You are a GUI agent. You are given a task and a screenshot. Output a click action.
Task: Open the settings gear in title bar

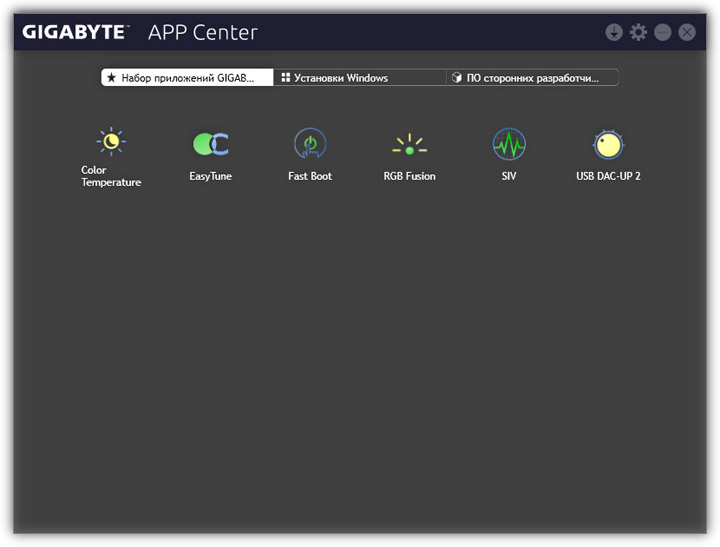pos(638,32)
